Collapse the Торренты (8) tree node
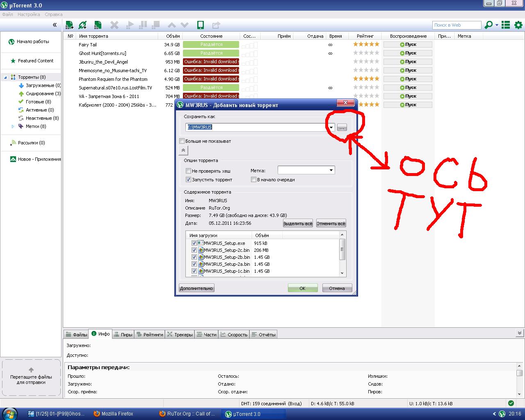Screen dimensions: 525x420 (6, 77)
